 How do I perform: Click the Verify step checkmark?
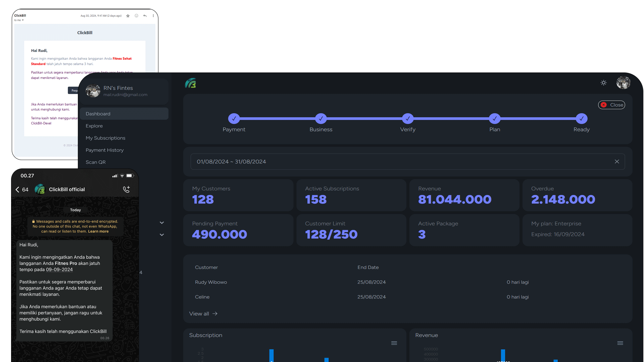click(408, 118)
